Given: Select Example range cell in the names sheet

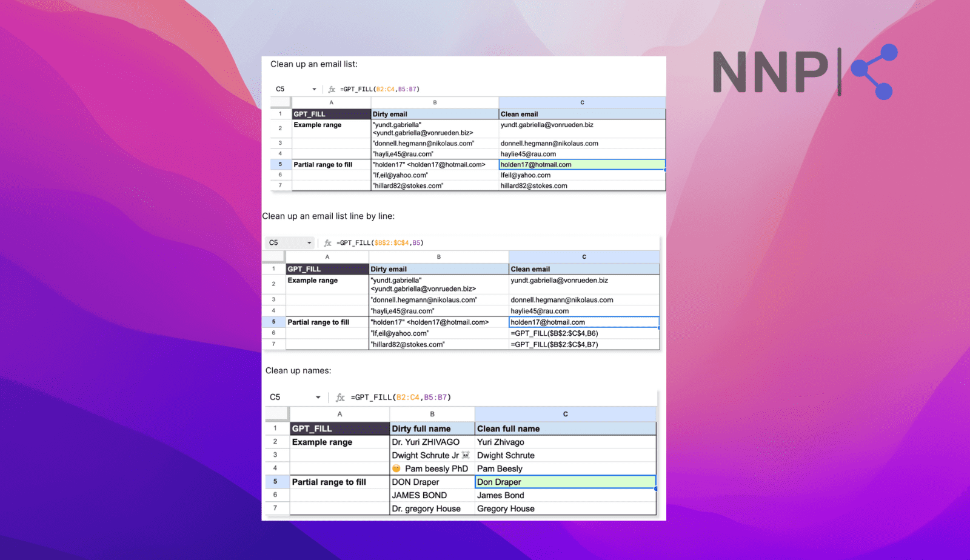Looking at the screenshot, I should coord(339,442).
